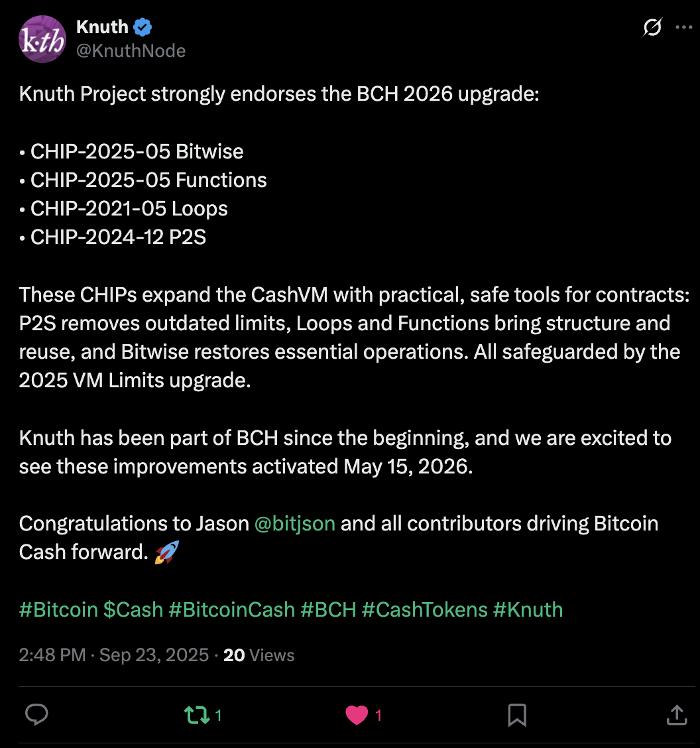This screenshot has width=700, height=748.
Task: Follow the #Knuth hashtag link
Action: click(528, 609)
